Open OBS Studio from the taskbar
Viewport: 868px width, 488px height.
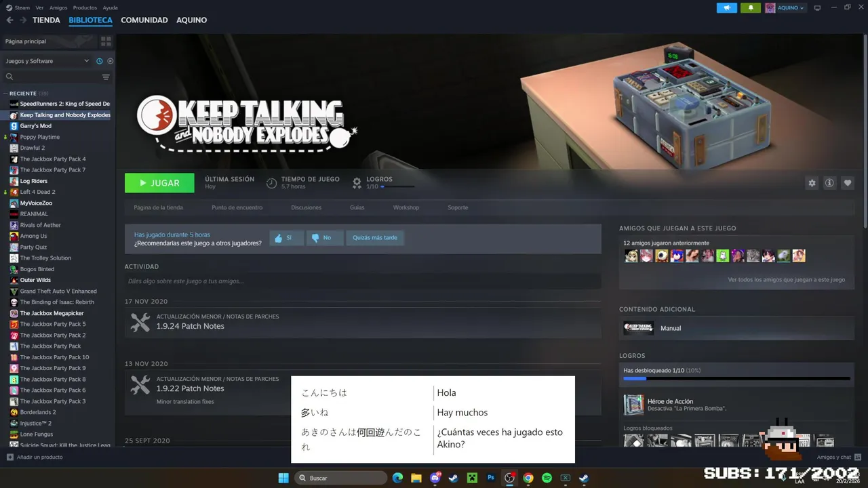tap(509, 478)
